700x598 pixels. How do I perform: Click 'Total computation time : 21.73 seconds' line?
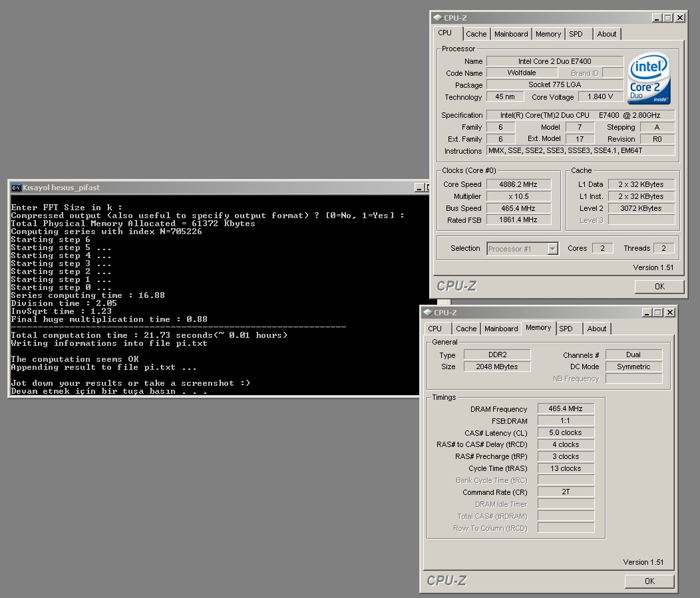[149, 335]
